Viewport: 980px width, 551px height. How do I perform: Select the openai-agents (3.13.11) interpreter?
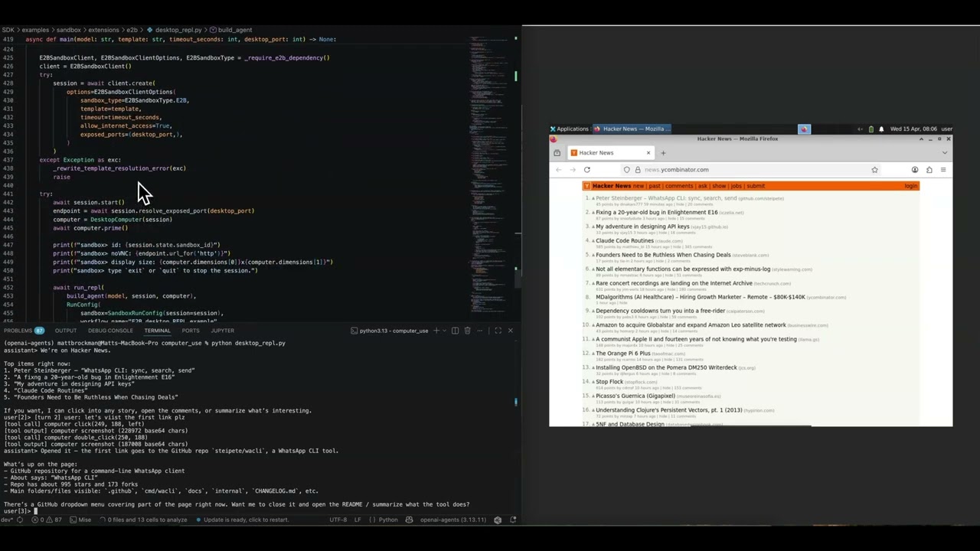click(x=452, y=520)
